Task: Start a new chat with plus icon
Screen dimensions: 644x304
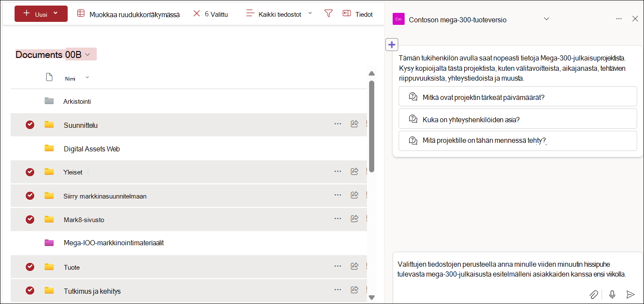Action: (x=392, y=44)
